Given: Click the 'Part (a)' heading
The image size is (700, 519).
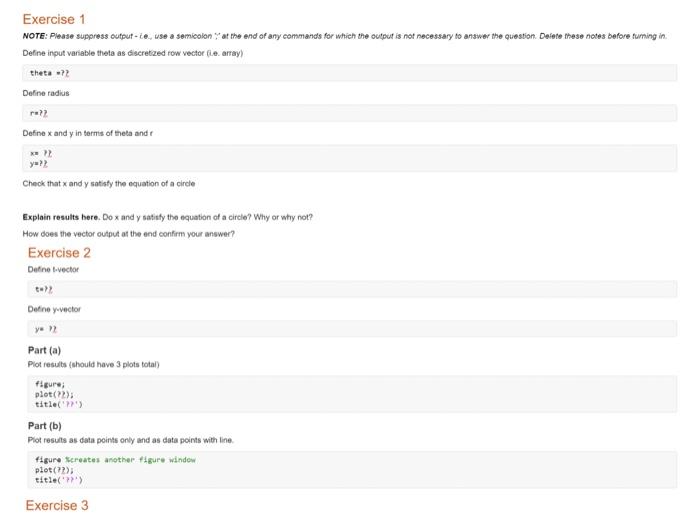Looking at the screenshot, I should [44, 350].
